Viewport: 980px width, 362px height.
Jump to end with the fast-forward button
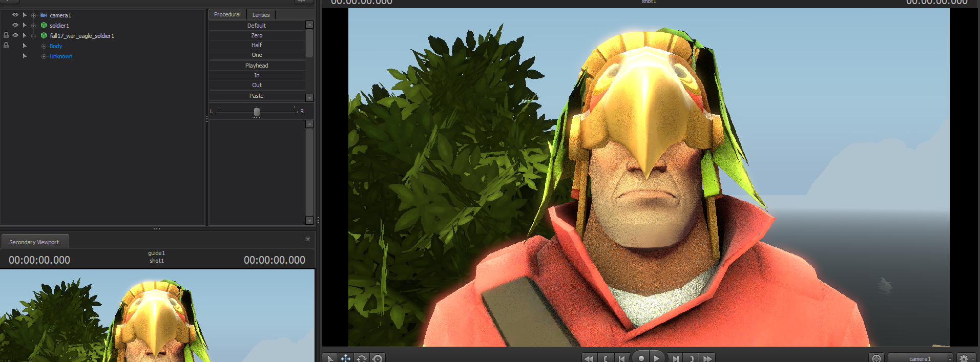coord(708,358)
